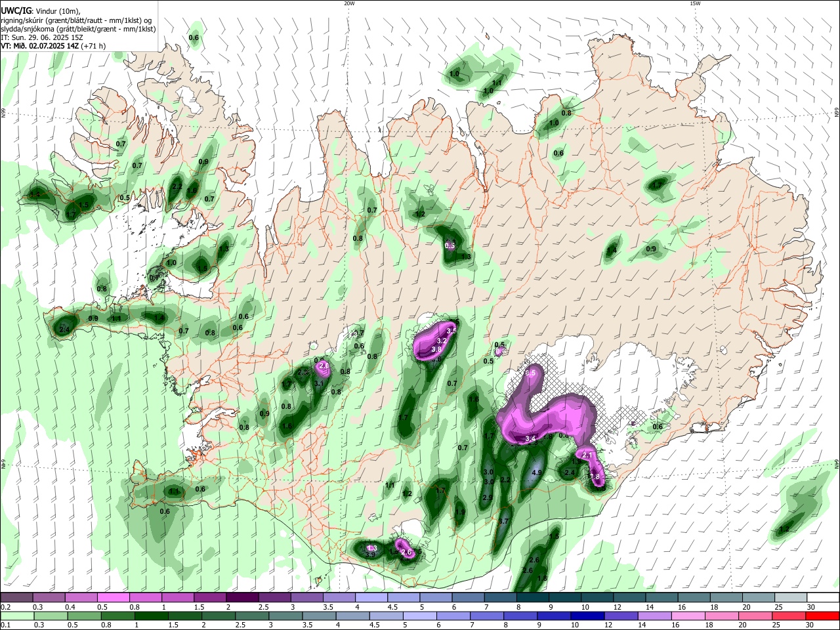Screen dimensions: 840x630
Task: Click the 3.2 value in purple blob
Action: click(442, 341)
